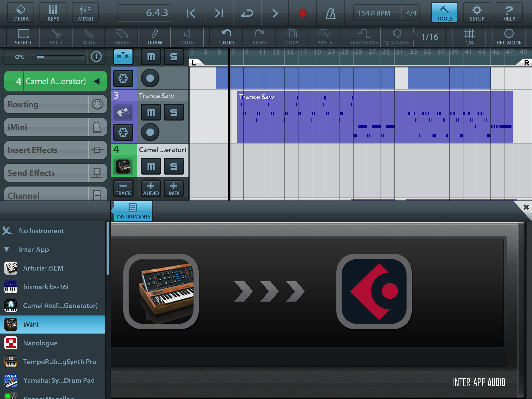Close the instruments panel with the X
532x399 pixels.
point(526,207)
